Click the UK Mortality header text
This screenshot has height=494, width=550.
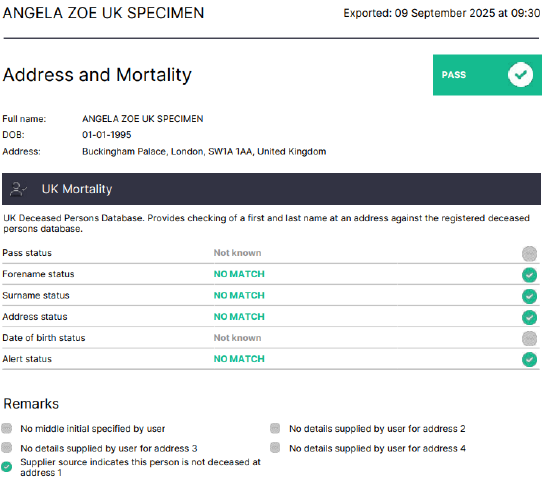coord(77,189)
